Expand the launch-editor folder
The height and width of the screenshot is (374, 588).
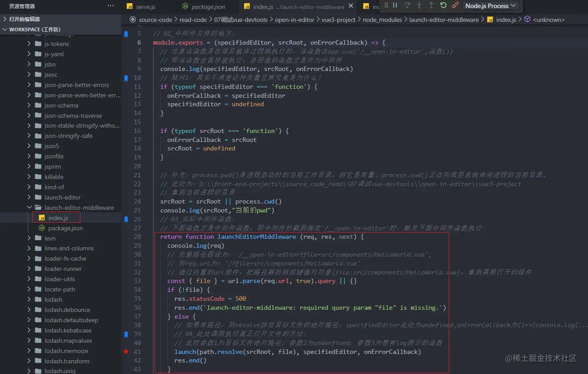point(29,197)
